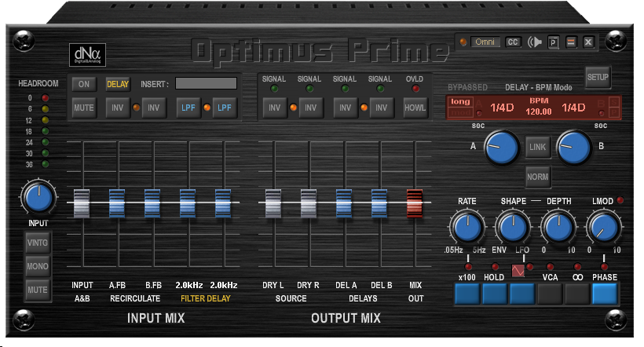The width and height of the screenshot is (644, 347).
Task: Click the A.FB recirculate fader handle
Action: tap(117, 203)
